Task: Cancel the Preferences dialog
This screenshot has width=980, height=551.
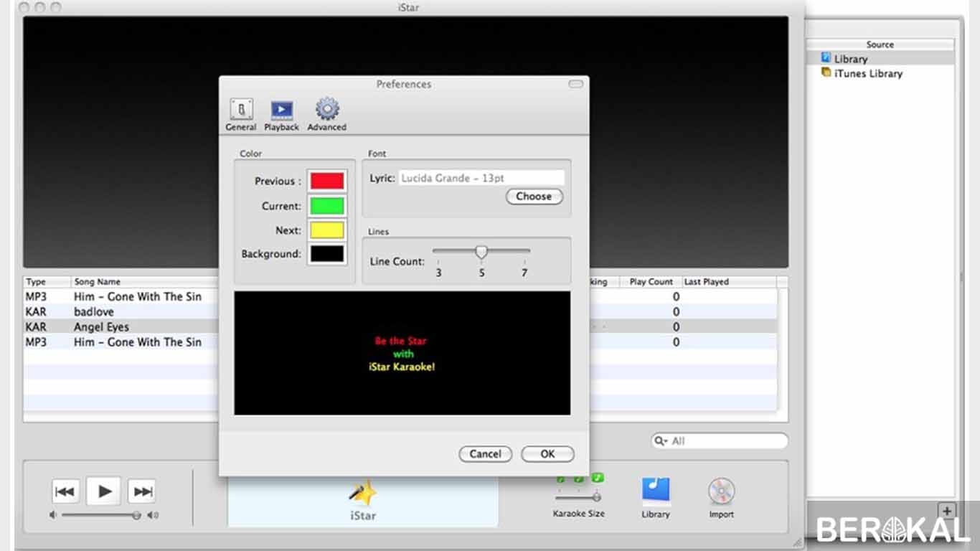Action: pos(485,454)
